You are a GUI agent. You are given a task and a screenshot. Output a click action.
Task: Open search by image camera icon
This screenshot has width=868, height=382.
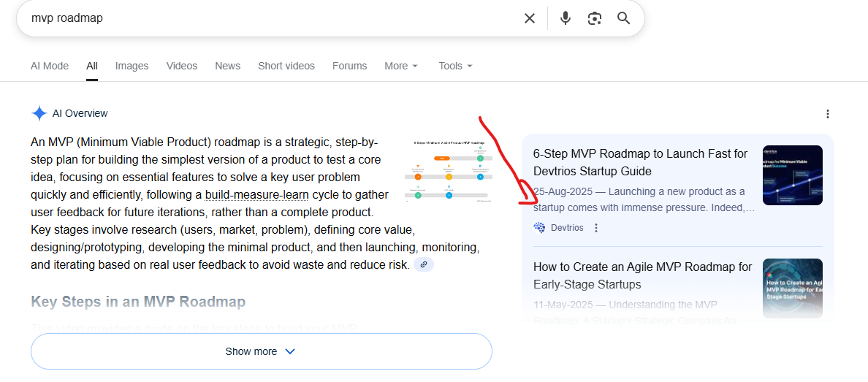click(x=594, y=18)
